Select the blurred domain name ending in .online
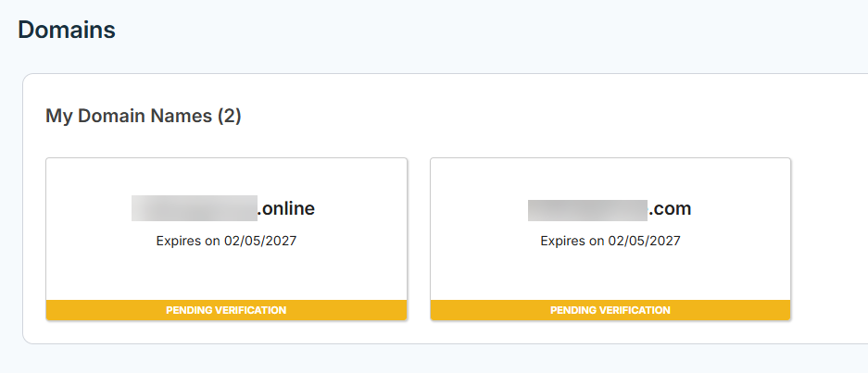The width and height of the screenshot is (868, 373). click(194, 208)
